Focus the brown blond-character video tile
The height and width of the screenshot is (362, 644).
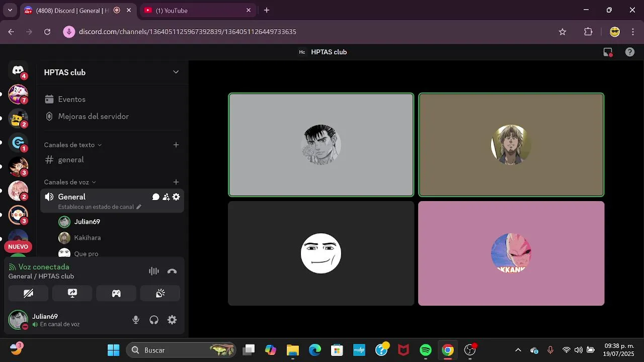[x=511, y=145]
